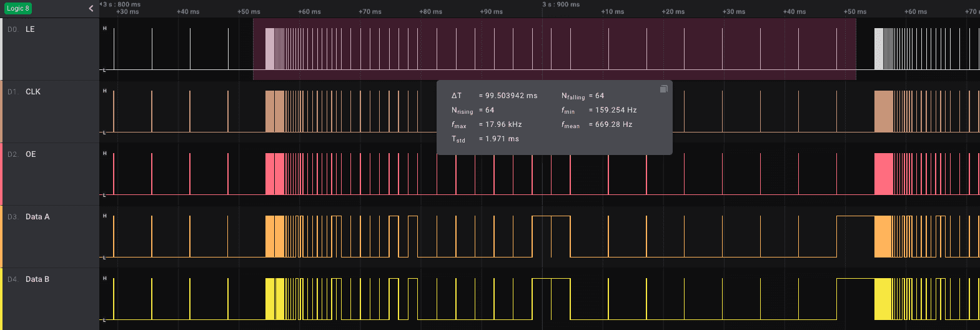
Task: Select the D0 LE channel label
Action: click(x=30, y=29)
